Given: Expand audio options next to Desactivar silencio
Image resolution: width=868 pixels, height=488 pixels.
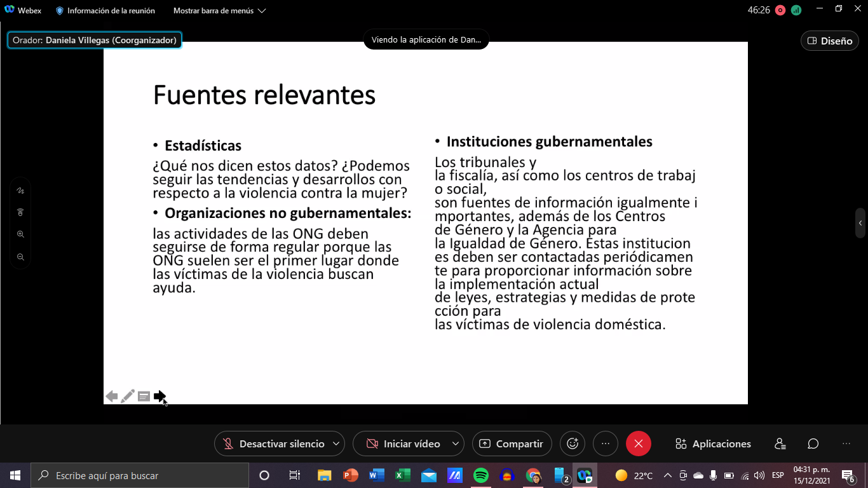Looking at the screenshot, I should [x=337, y=444].
